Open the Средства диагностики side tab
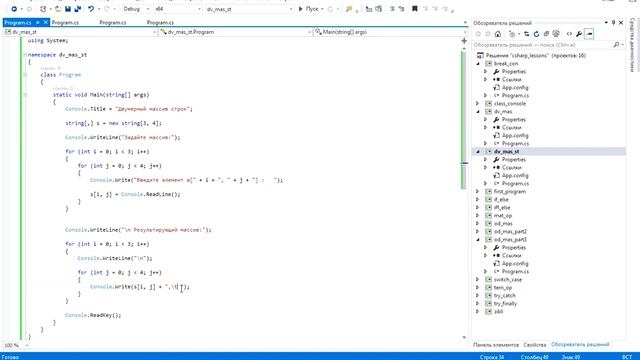This screenshot has width=640, height=360. (633, 45)
